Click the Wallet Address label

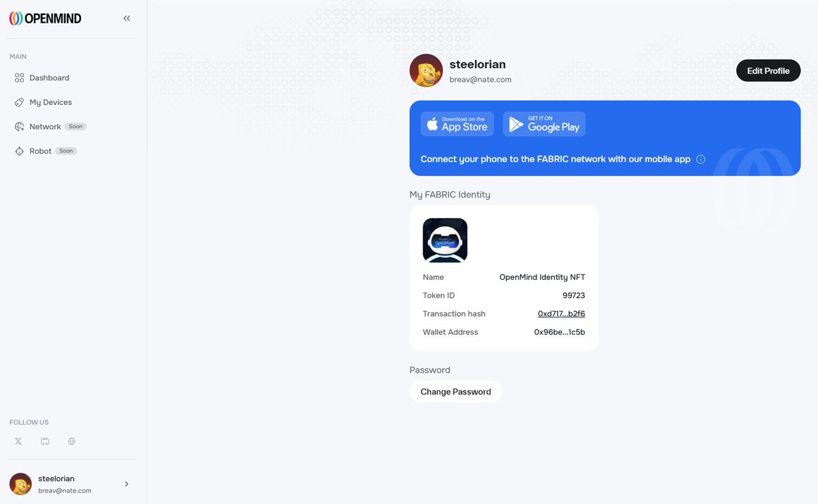(x=451, y=332)
